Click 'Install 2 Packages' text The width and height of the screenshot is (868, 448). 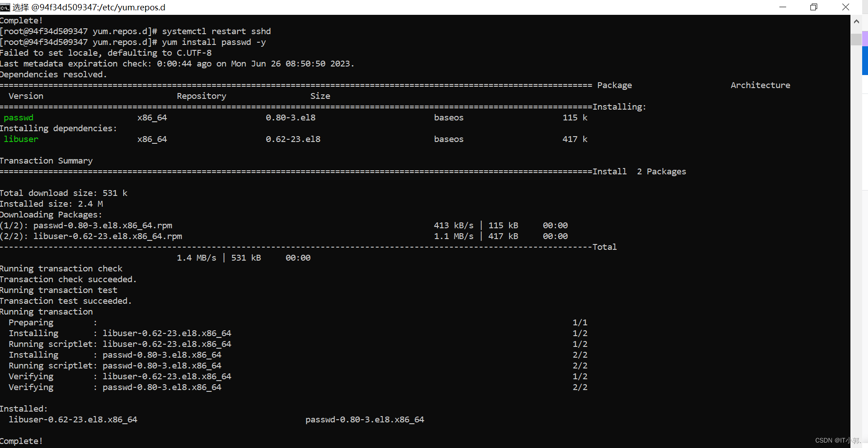[639, 171]
